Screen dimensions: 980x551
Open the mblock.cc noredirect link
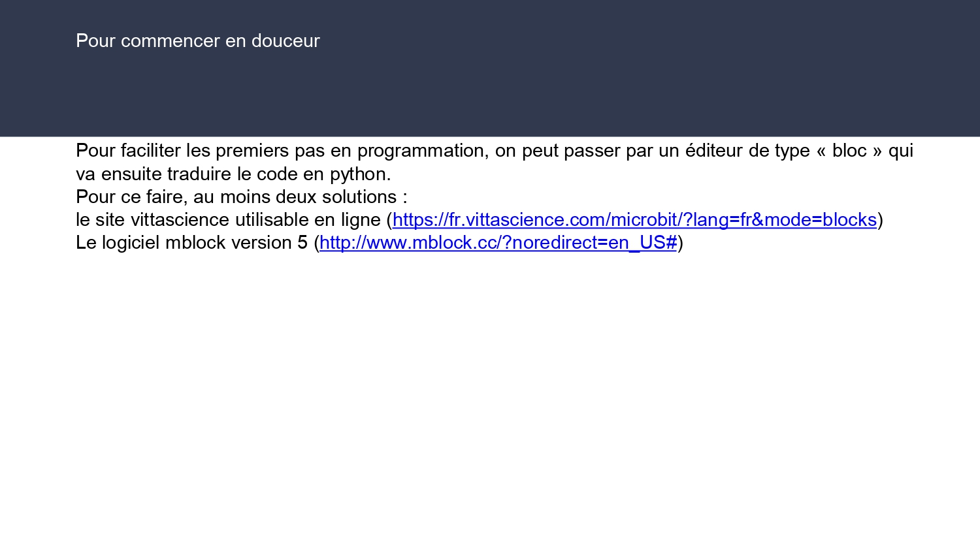point(498,243)
